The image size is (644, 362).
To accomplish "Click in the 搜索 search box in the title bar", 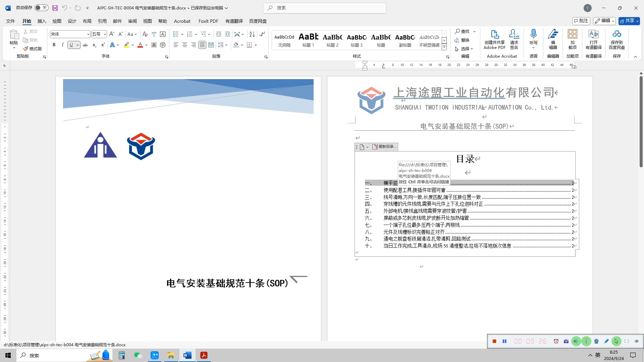I will click(324, 8).
